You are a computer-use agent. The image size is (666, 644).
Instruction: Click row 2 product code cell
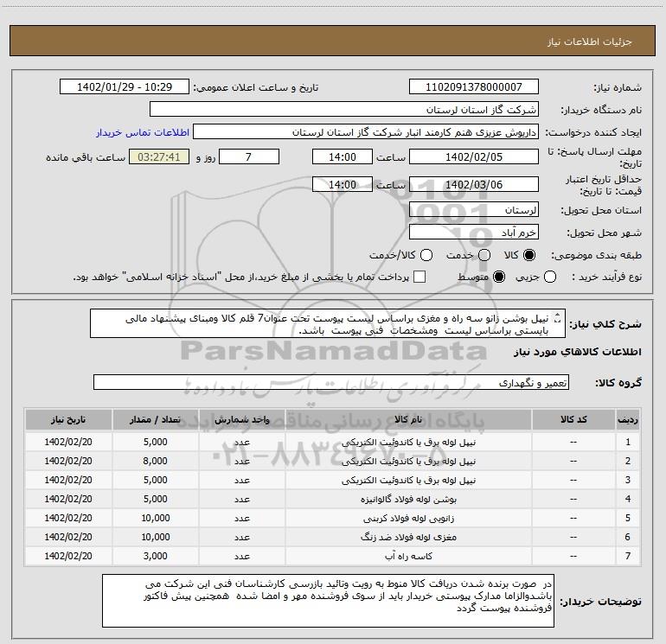(573, 461)
